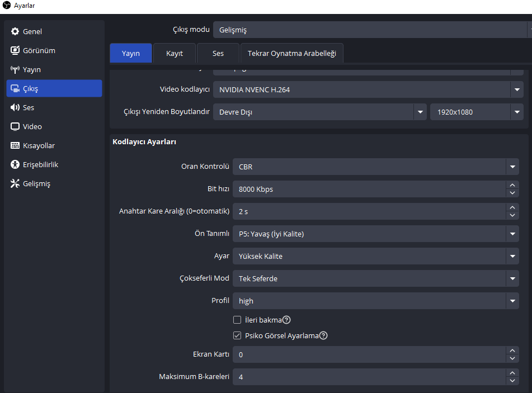Click the Görünüm monitor icon
The image size is (532, 393).
[x=15, y=51]
